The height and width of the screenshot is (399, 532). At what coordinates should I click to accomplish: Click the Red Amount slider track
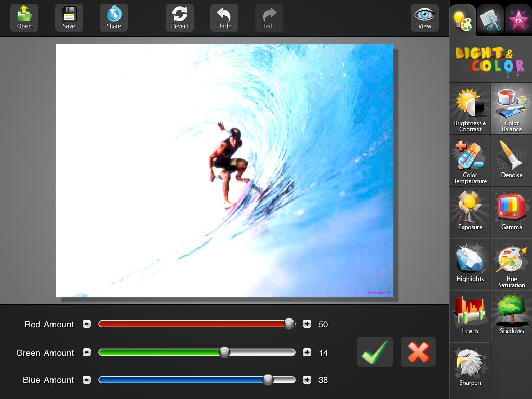tap(197, 324)
